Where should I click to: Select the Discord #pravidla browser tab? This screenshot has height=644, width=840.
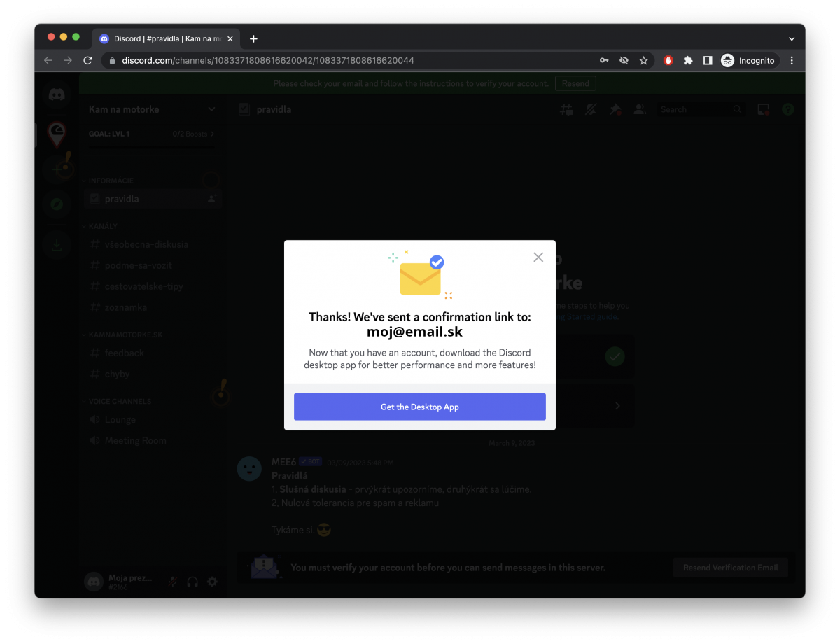[x=167, y=38]
